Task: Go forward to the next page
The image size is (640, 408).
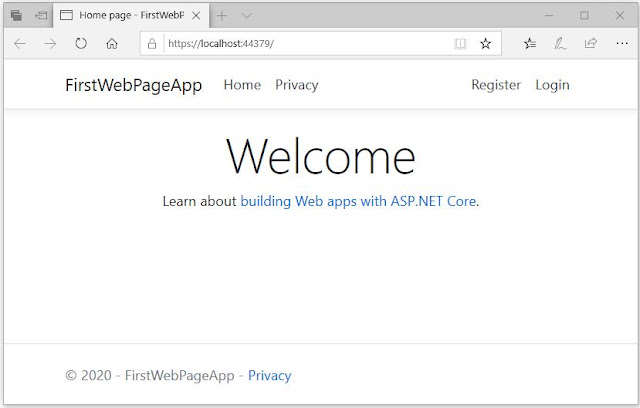Action: [50, 43]
